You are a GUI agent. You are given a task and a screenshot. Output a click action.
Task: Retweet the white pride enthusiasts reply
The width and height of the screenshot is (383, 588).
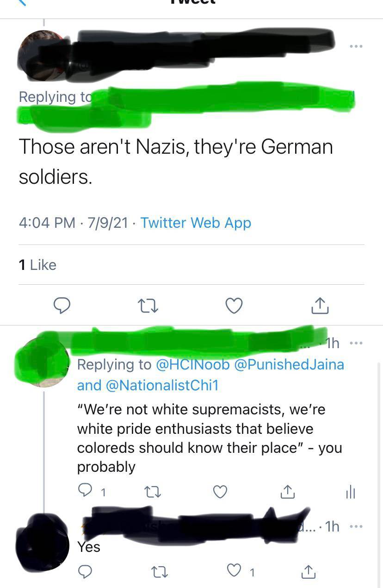click(x=152, y=492)
